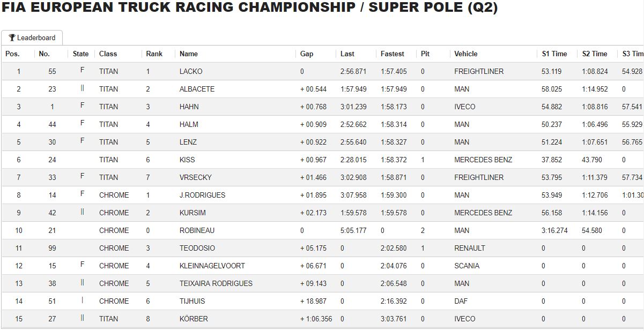644x331 pixels.
Task: Select the LACKO driver row
Action: point(322,71)
